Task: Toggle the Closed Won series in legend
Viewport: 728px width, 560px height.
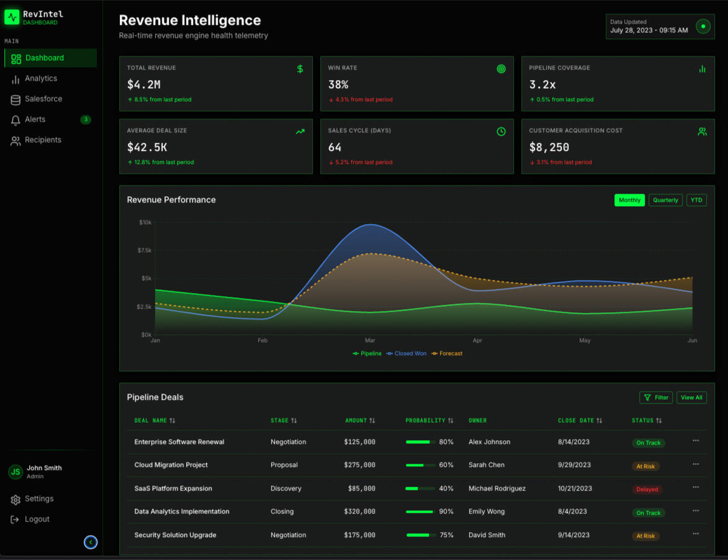Action: pos(407,353)
